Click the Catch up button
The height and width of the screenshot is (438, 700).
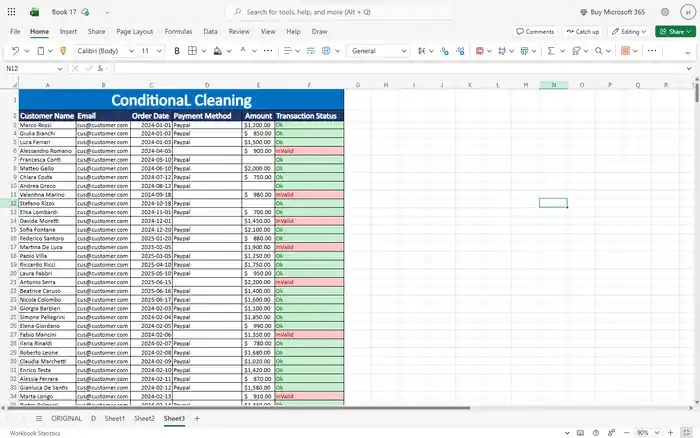583,32
